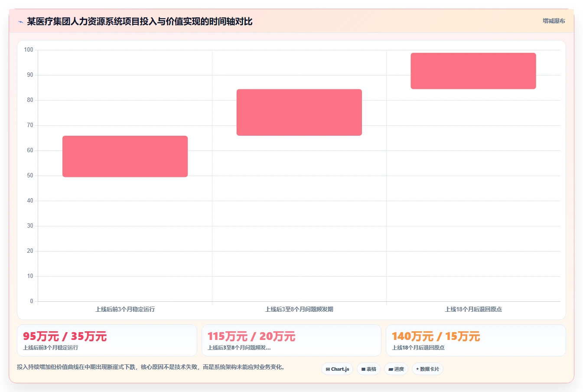
Task: Click the y-axis value 100
Action: tap(29, 50)
